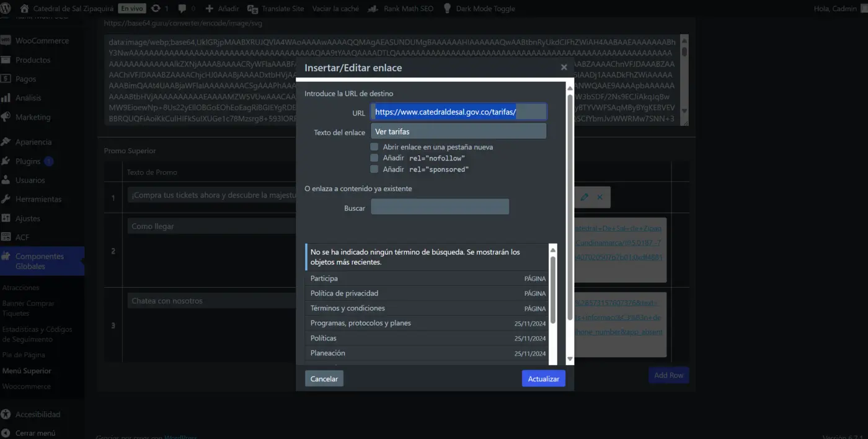Enable Abrir enlace en una pestaña nueva

(x=374, y=147)
